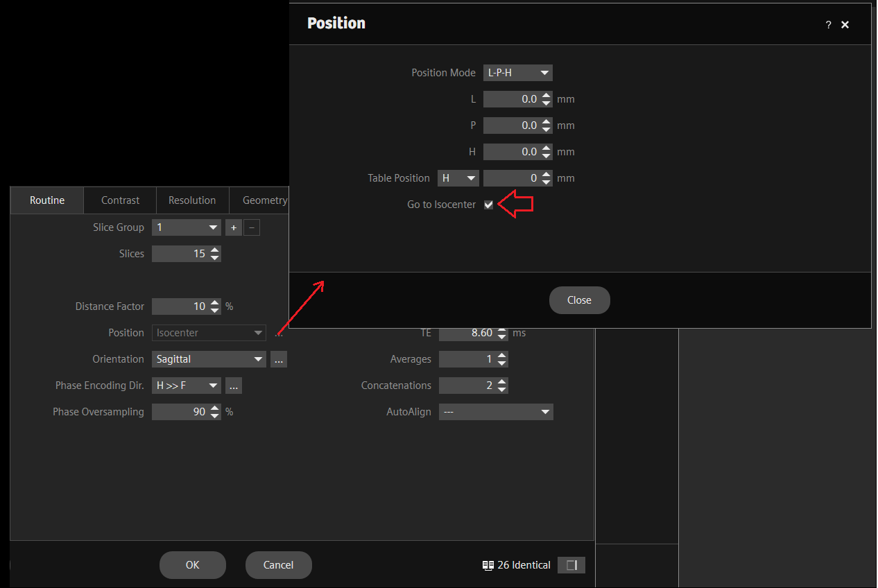Open the Position Isocenter dropdown
Viewport: 878px width, 588px height.
tap(209, 333)
